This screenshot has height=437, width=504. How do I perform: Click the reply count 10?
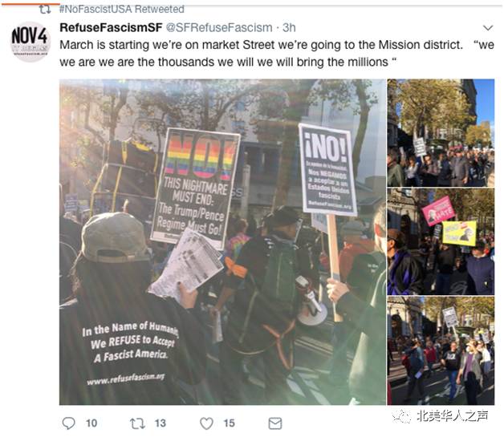point(91,423)
